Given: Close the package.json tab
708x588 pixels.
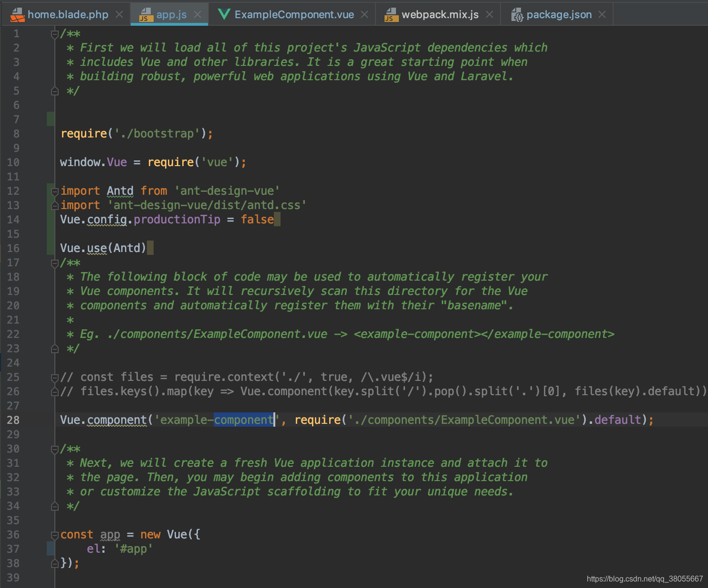Looking at the screenshot, I should (x=602, y=15).
